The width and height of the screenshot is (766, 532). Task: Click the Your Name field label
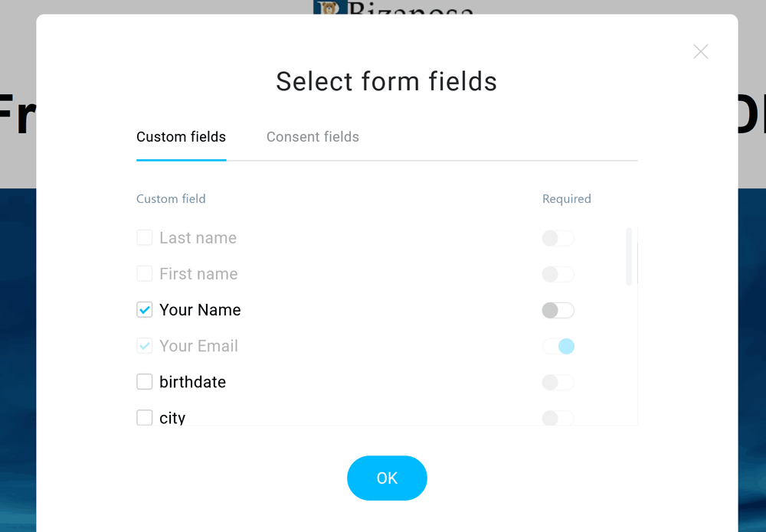click(200, 310)
